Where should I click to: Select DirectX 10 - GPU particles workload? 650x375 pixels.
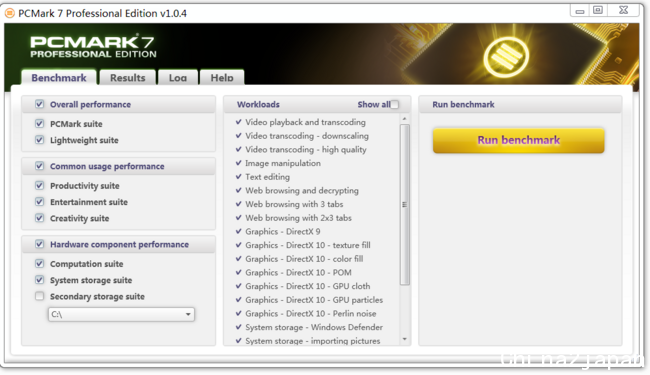[x=314, y=300]
